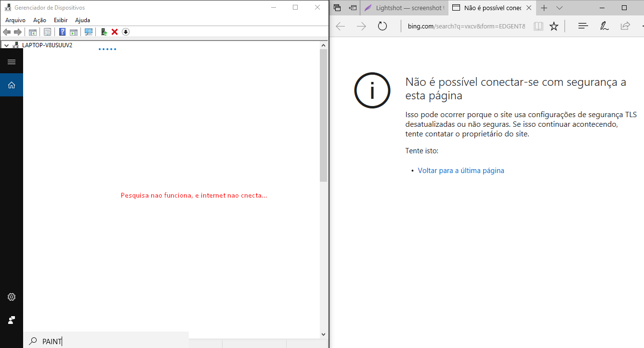This screenshot has height=348, width=644.
Task: Minimize the Gerenciador de Dispositivos window
Action: tap(273, 7)
